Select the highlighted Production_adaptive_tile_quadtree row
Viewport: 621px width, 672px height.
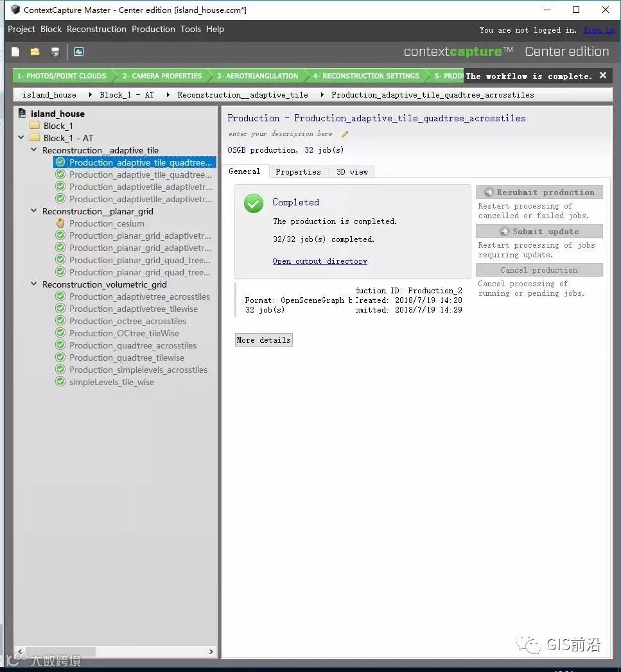tap(135, 162)
